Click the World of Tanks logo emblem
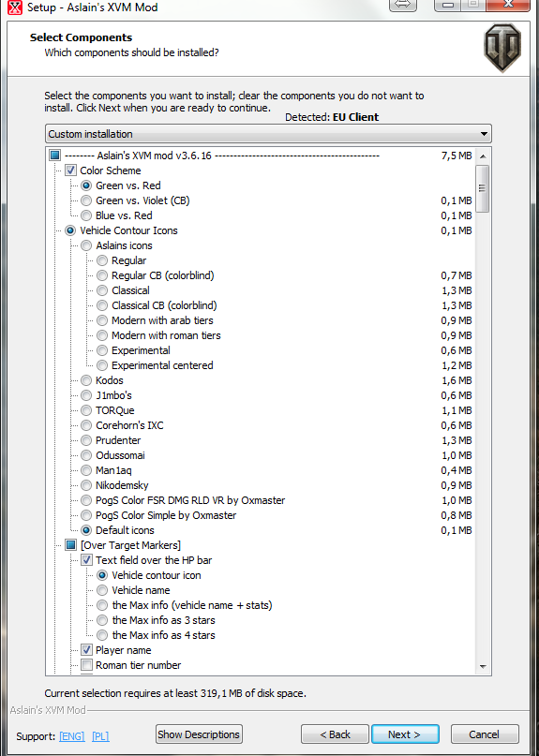The height and width of the screenshot is (756, 539). (x=502, y=48)
